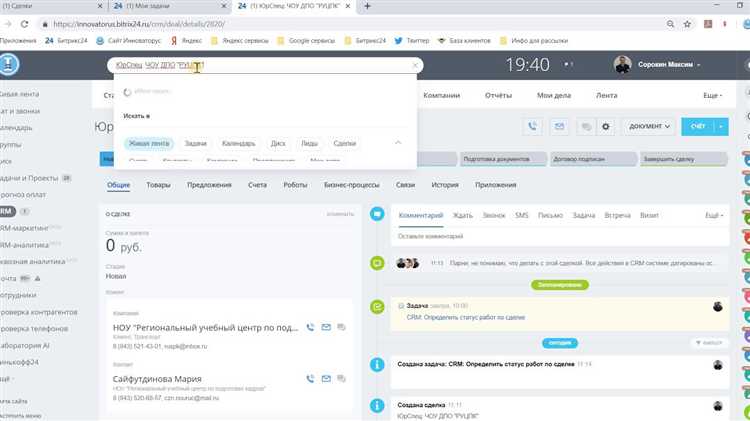Bookmark this page with the star icon

(x=687, y=24)
